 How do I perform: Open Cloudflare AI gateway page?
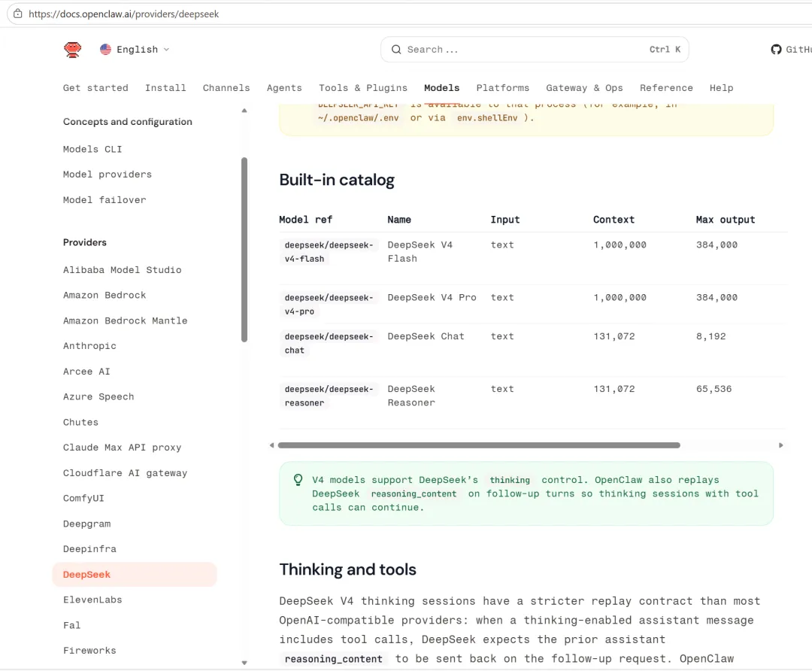[x=126, y=473]
